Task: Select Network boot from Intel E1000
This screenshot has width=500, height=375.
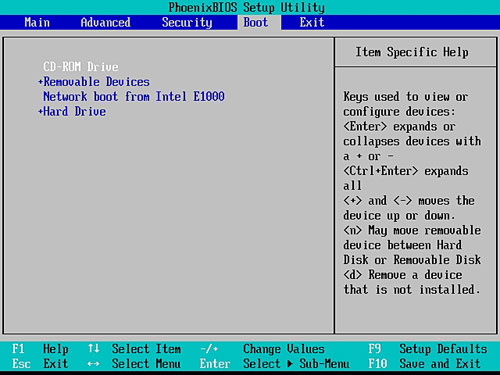Action: [134, 97]
